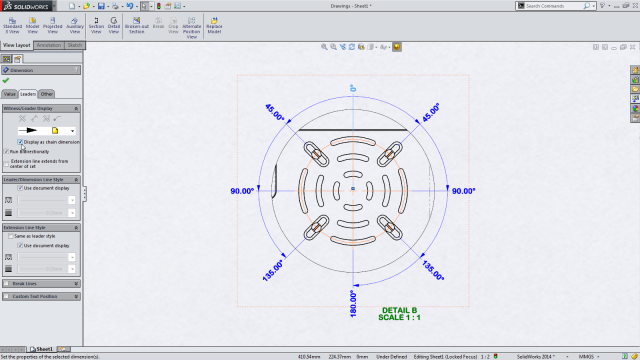
Task: Select the Model View tool
Action: [32, 25]
